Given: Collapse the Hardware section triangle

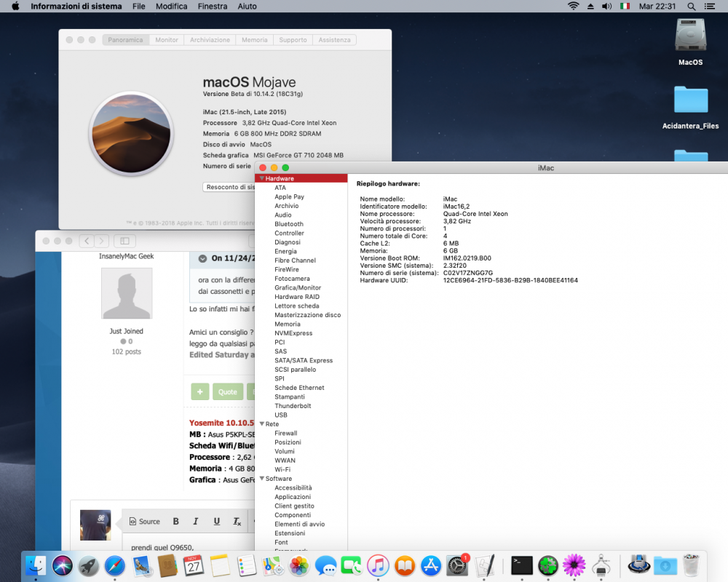Looking at the screenshot, I should click(x=262, y=178).
